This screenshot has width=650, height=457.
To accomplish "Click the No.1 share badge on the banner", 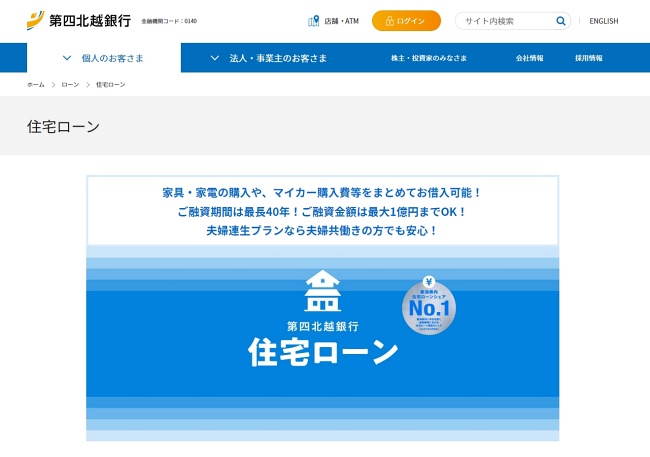I will click(429, 305).
